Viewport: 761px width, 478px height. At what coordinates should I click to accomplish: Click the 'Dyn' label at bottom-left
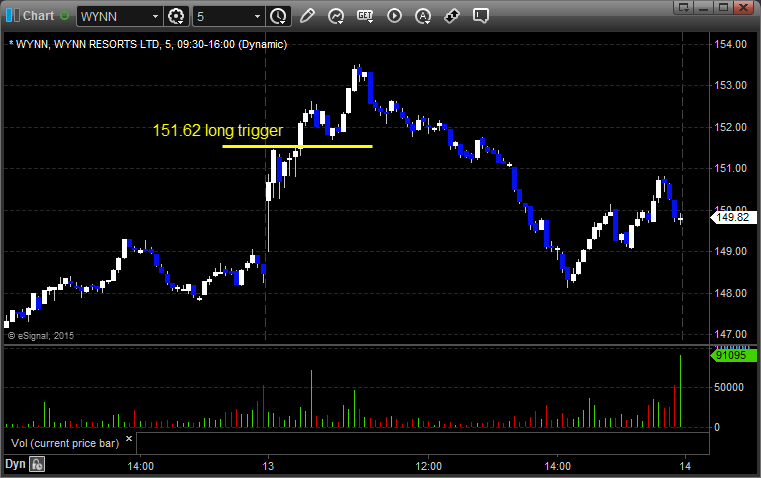(15, 464)
